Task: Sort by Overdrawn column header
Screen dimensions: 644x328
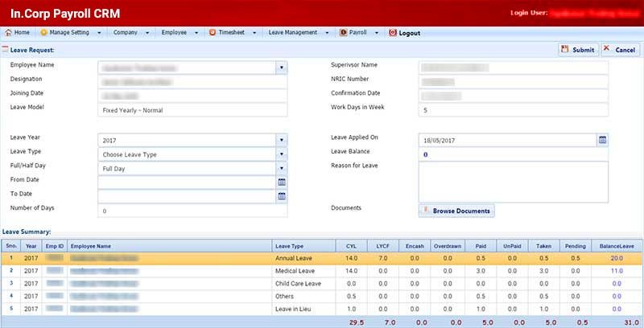Action: coord(448,246)
